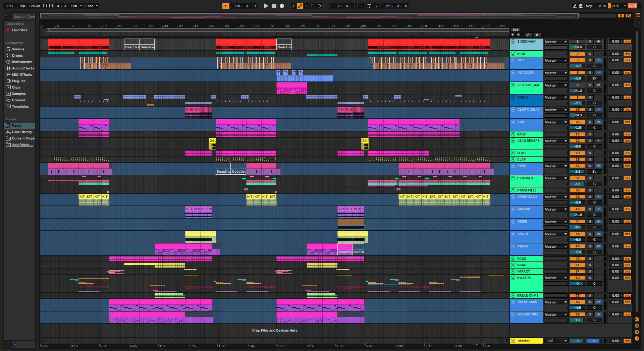This screenshot has height=351, width=644.
Task: Click the Set locator button
Action: (x=516, y=30)
